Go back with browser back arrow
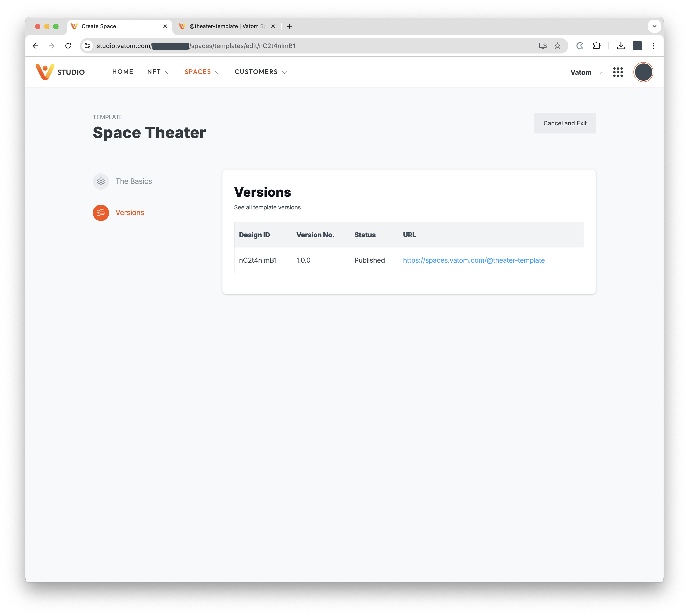Image resolution: width=689 pixels, height=616 pixels. pos(36,46)
